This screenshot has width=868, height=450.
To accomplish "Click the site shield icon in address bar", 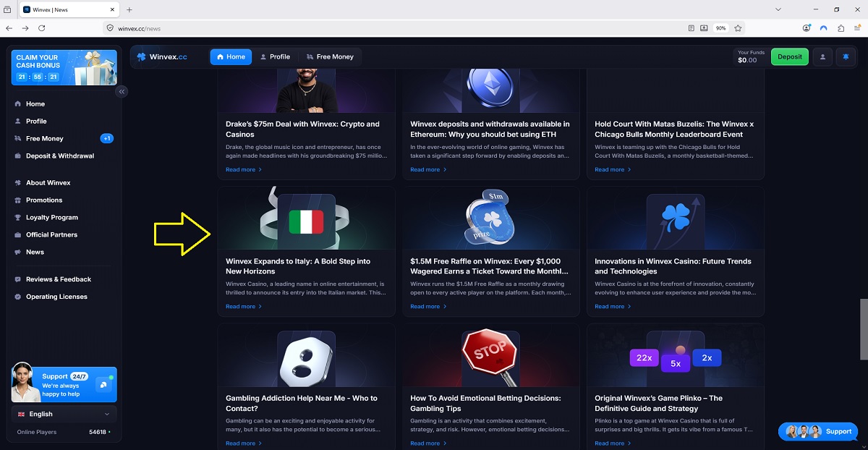I will point(111,28).
